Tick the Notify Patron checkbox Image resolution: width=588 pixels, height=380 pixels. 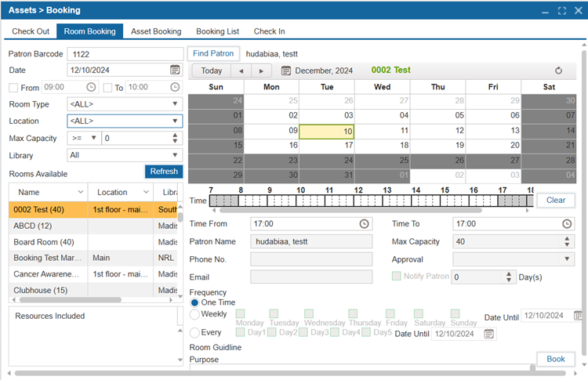point(397,276)
